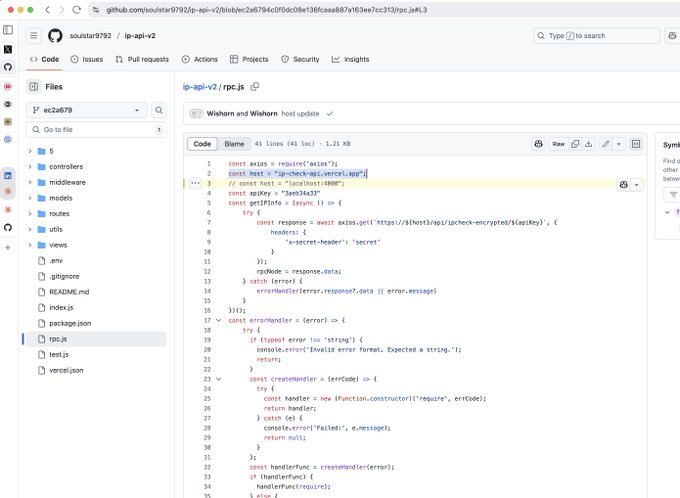
Task: Click the commit status check mark
Action: [330, 114]
